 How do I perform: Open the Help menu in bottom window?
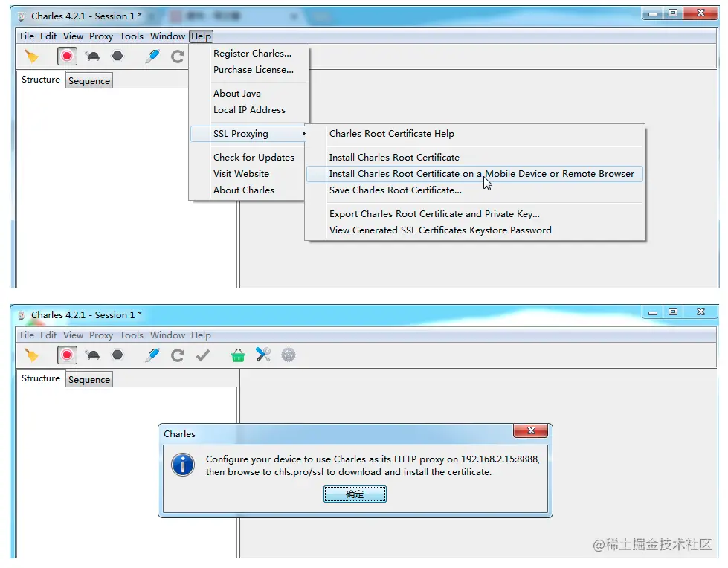[x=201, y=335]
